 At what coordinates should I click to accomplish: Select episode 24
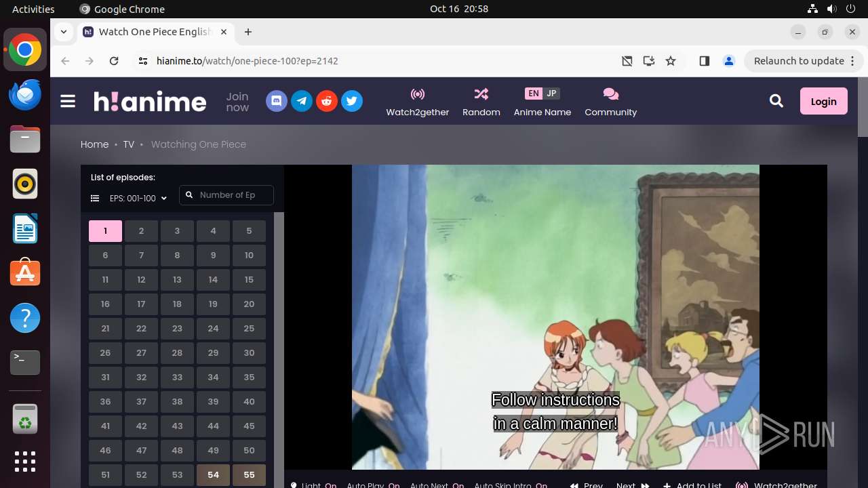(x=213, y=329)
